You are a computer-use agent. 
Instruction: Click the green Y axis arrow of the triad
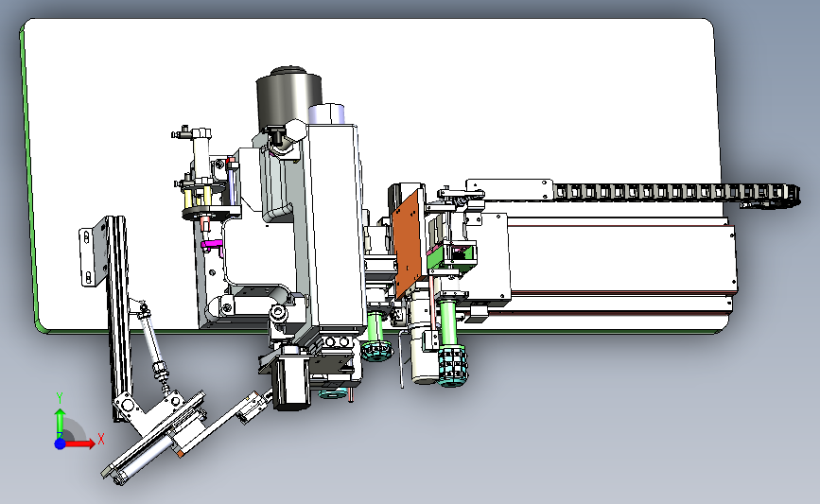(61, 424)
